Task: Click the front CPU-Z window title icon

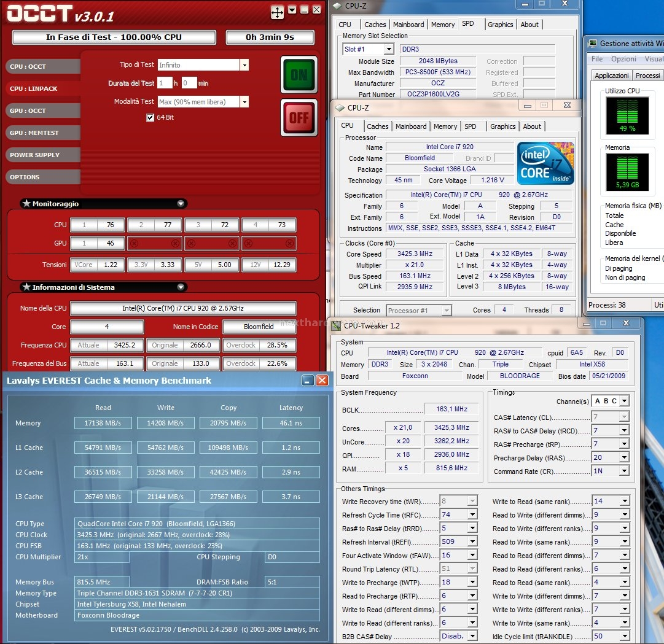Action: pyautogui.click(x=340, y=108)
